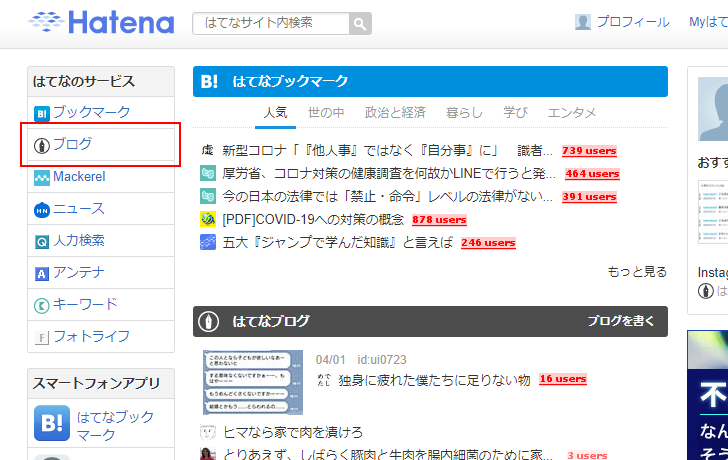This screenshot has width=728, height=460.
Task: Click the pen icon in はてなブログ header
Action: (x=208, y=322)
